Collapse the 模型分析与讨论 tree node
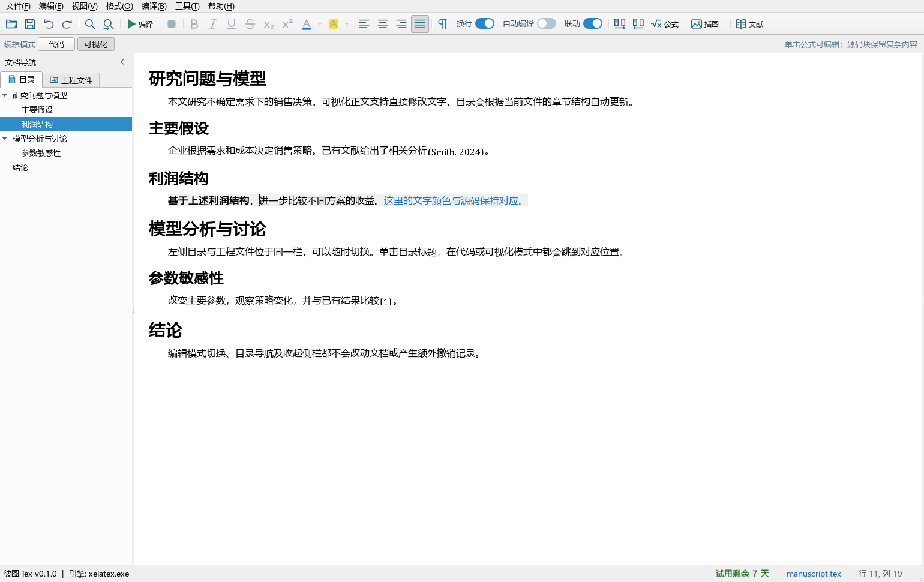 tap(5, 139)
